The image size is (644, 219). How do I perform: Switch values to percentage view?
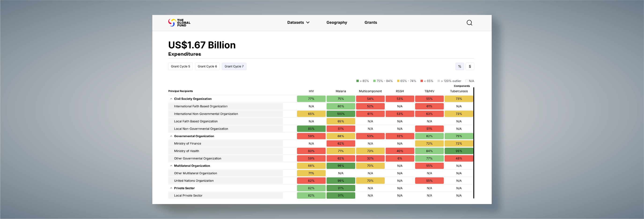(x=460, y=66)
